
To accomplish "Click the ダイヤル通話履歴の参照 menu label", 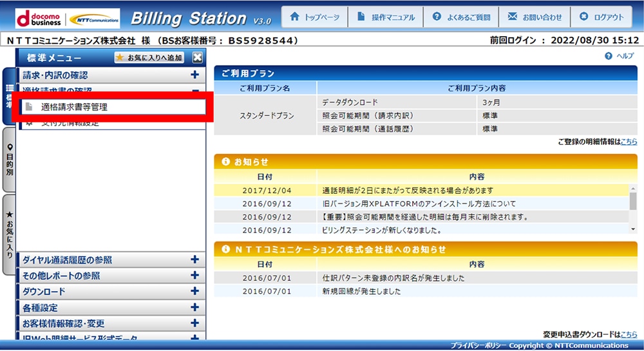I will pyautogui.click(x=67, y=260).
